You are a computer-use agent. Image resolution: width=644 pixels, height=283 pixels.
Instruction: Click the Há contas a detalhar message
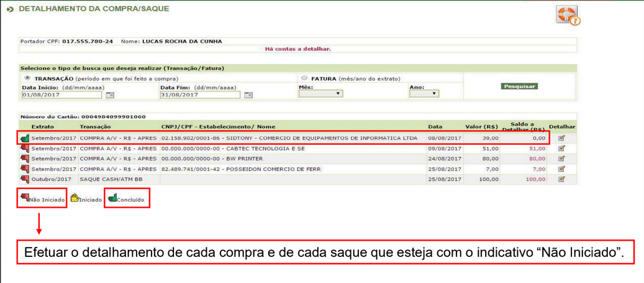pyautogui.click(x=298, y=49)
